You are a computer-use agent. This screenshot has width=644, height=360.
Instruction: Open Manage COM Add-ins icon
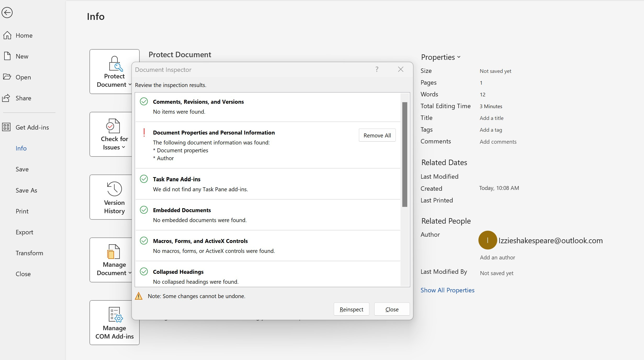[x=115, y=314]
